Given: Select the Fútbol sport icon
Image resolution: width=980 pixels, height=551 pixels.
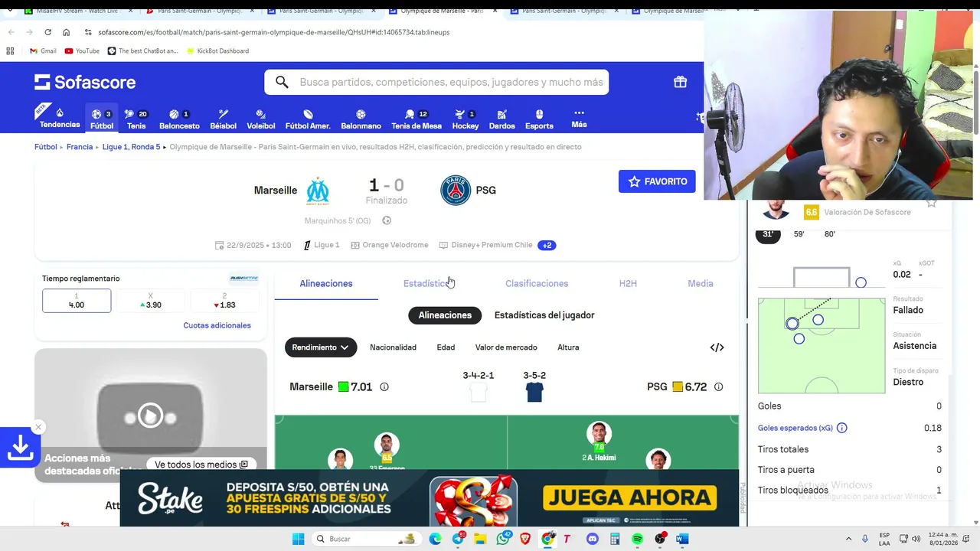Looking at the screenshot, I should [102, 119].
